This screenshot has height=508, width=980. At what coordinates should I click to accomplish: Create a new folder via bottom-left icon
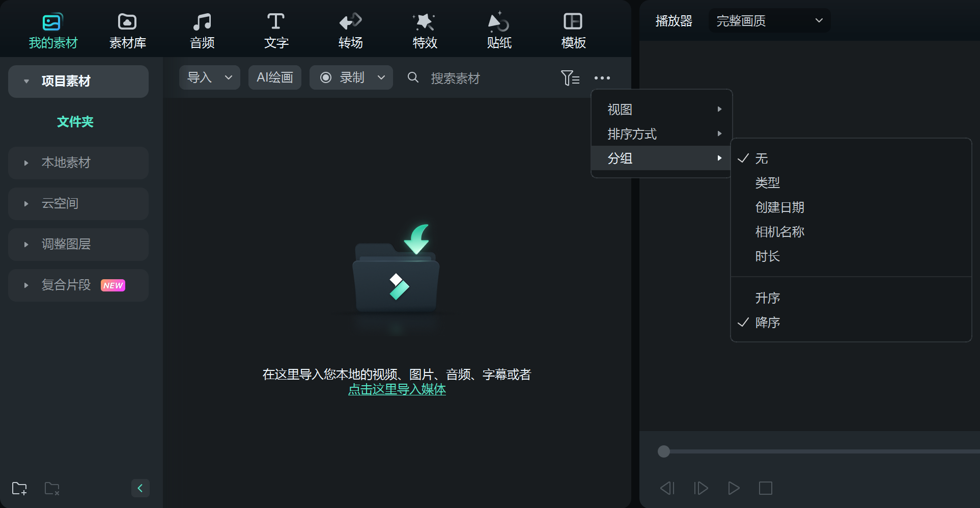point(19,488)
